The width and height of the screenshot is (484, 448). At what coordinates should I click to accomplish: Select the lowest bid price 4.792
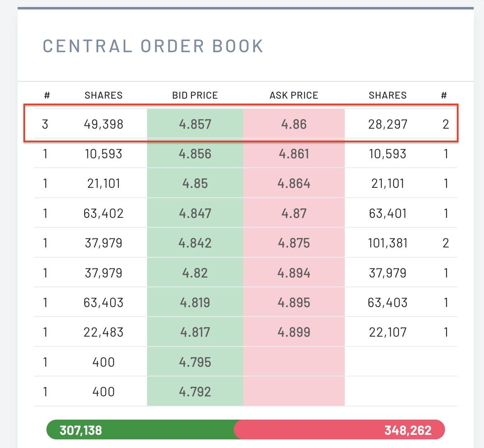pyautogui.click(x=195, y=392)
